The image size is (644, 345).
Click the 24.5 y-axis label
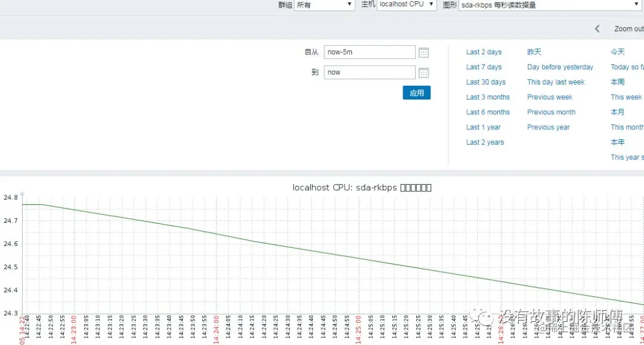(x=11, y=267)
